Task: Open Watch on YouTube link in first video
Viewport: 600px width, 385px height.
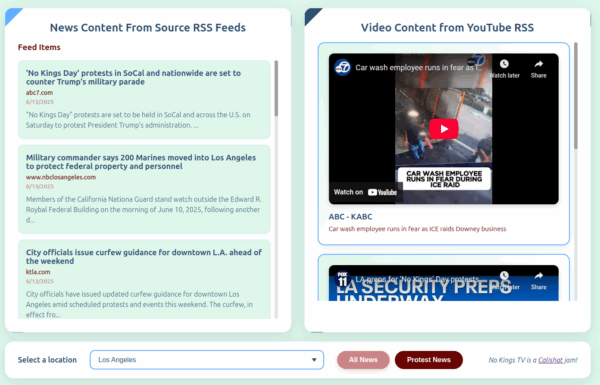Action: 365,192
